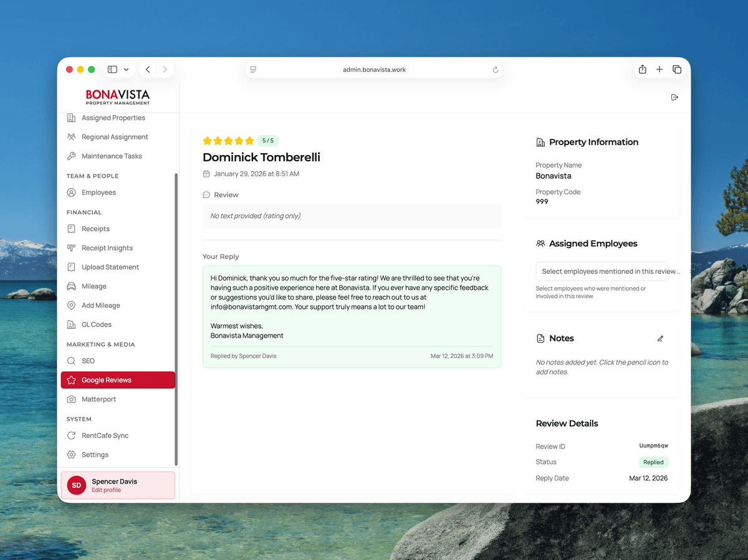Open the website settings icon in address bar
Screen dimensions: 748x560
253,69
